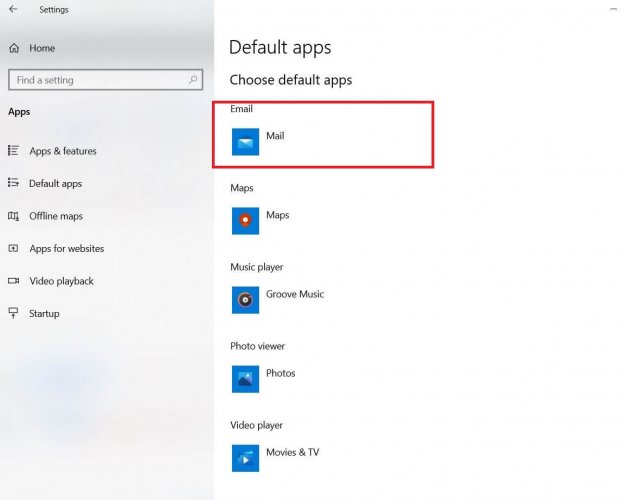This screenshot has width=624, height=500.
Task: Click the Photos app picture icon
Action: tap(246, 379)
